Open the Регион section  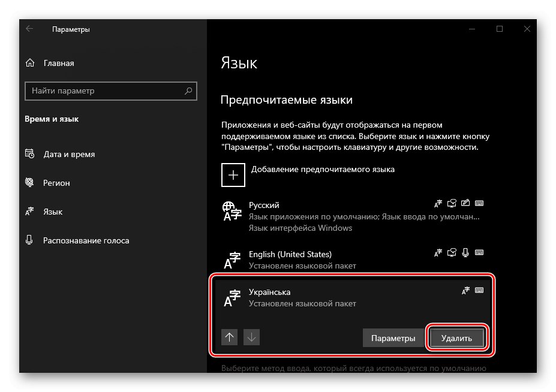[x=56, y=183]
